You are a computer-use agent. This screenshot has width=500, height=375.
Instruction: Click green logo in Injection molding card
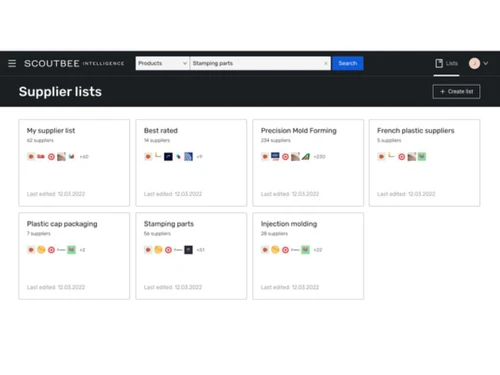305,250
